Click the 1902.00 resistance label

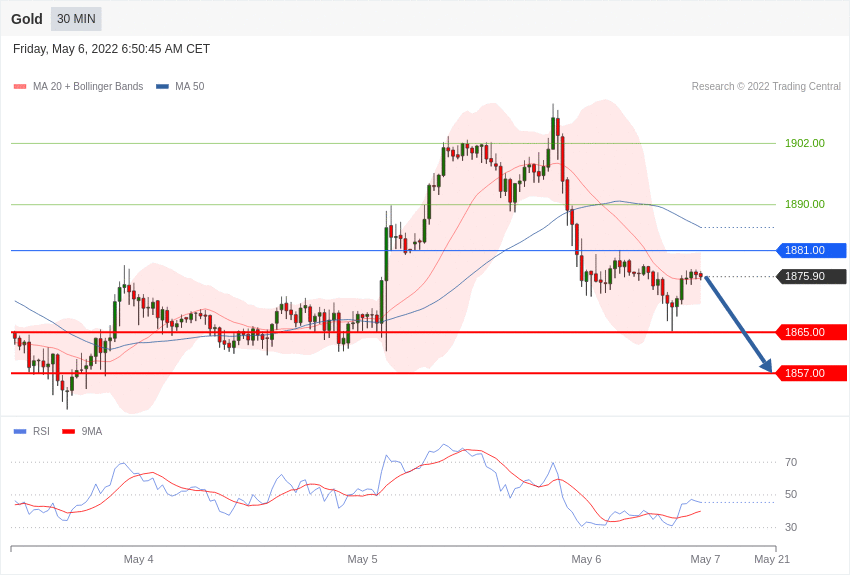pyautogui.click(x=805, y=143)
